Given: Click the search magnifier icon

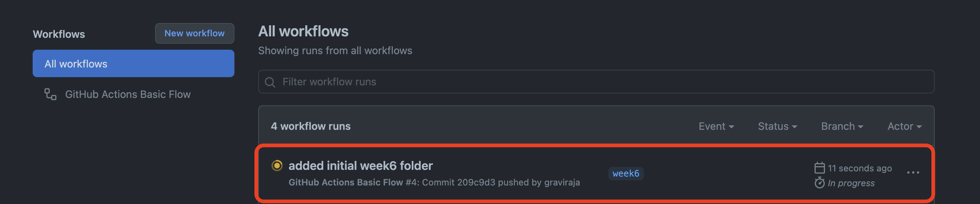Looking at the screenshot, I should coord(270,82).
